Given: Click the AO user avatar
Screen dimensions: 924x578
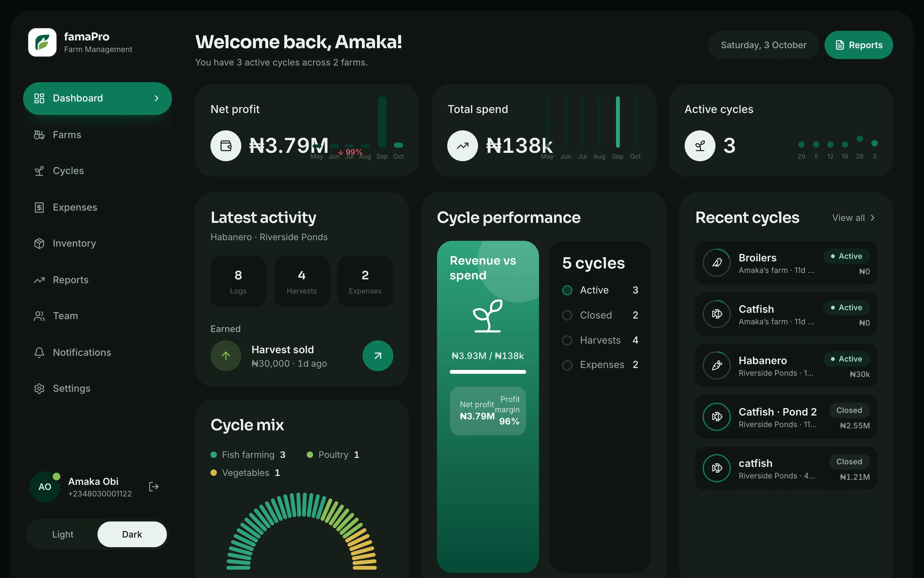Looking at the screenshot, I should [45, 486].
